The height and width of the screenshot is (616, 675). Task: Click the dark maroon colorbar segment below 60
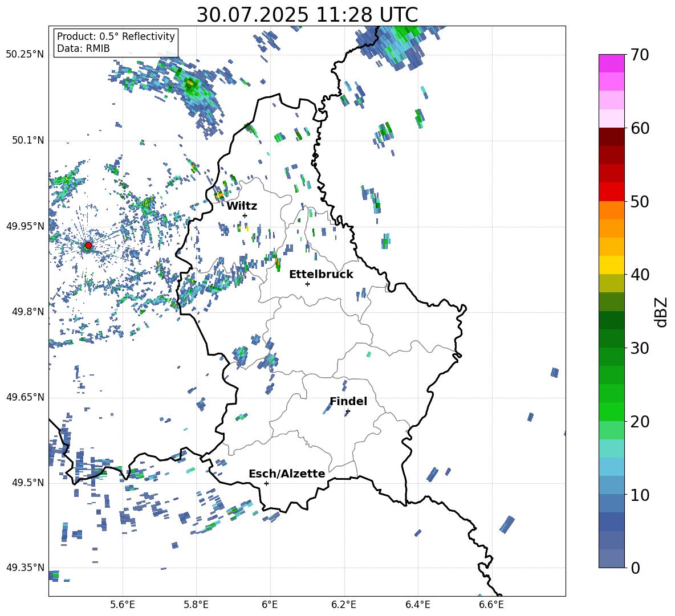pos(611,137)
